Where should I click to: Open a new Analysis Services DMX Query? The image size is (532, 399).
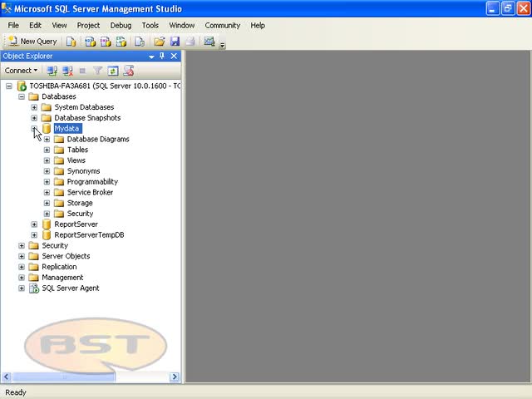106,42
